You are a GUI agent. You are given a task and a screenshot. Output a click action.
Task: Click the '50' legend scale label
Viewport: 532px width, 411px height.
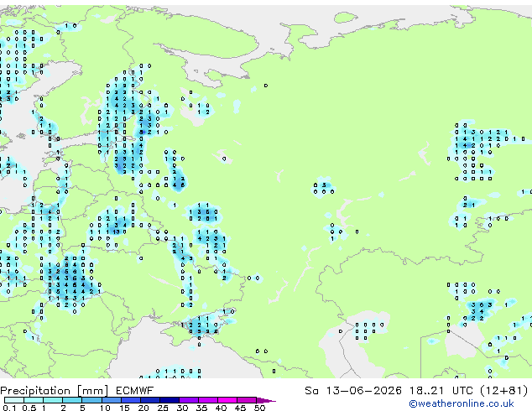click(260, 408)
